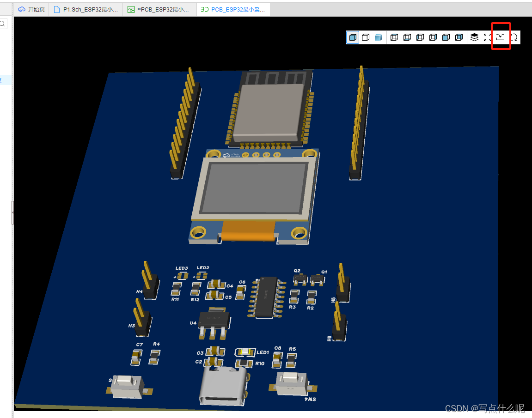
Task: Click the export 3D file icon
Action: pyautogui.click(x=501, y=37)
